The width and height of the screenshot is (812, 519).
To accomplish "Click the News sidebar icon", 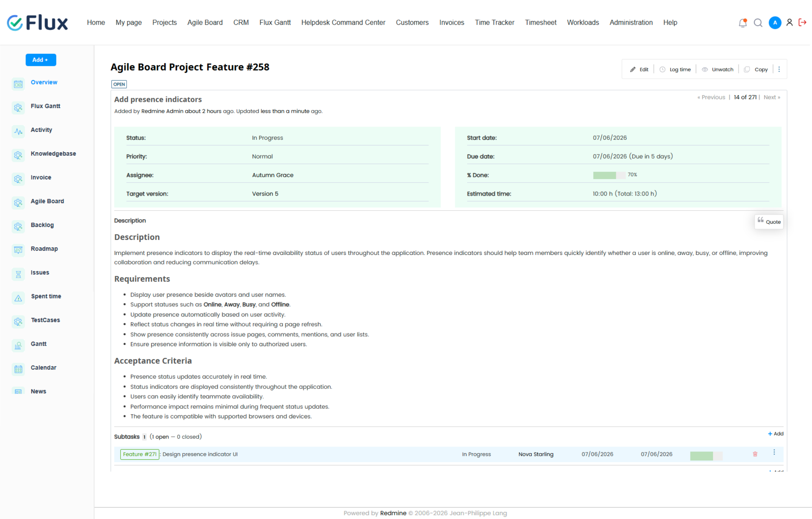I will click(18, 391).
